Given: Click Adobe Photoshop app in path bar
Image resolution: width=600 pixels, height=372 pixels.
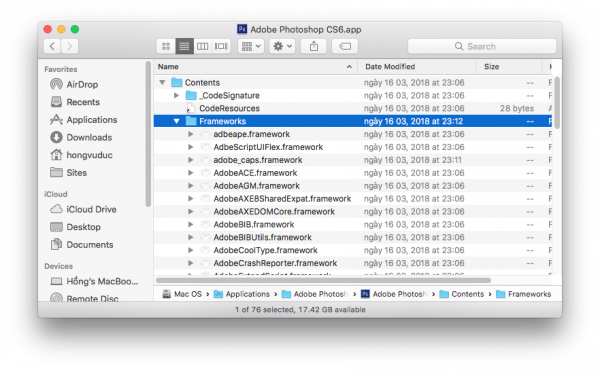Looking at the screenshot, I should click(x=394, y=294).
